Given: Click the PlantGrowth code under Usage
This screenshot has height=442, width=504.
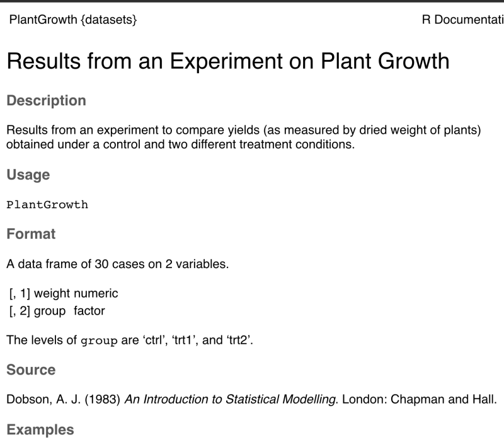Looking at the screenshot, I should [x=47, y=205].
